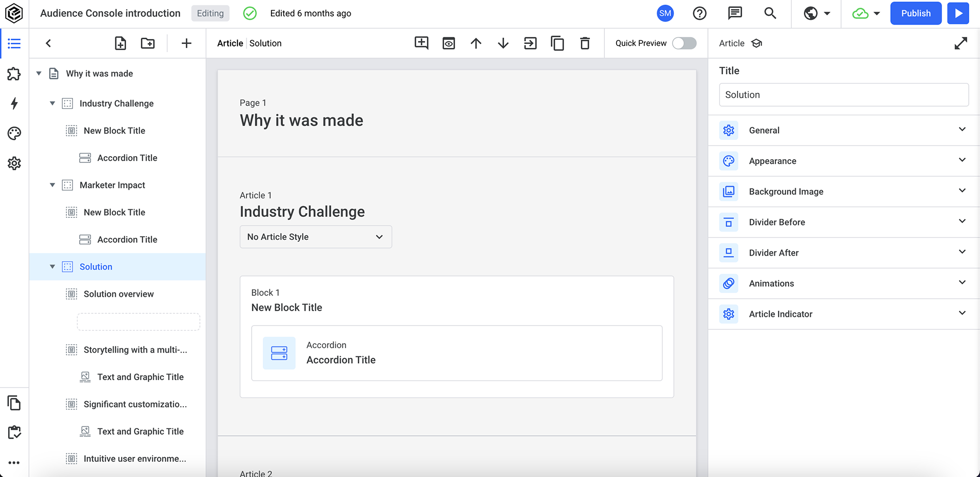Click the green saved checkmark icon
Image resolution: width=980 pixels, height=477 pixels.
tap(250, 13)
